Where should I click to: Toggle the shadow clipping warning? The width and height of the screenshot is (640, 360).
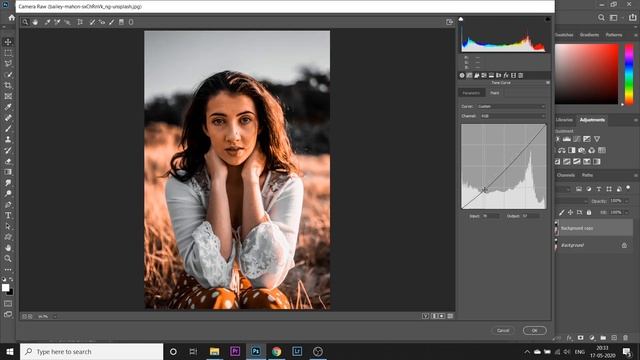point(461,19)
